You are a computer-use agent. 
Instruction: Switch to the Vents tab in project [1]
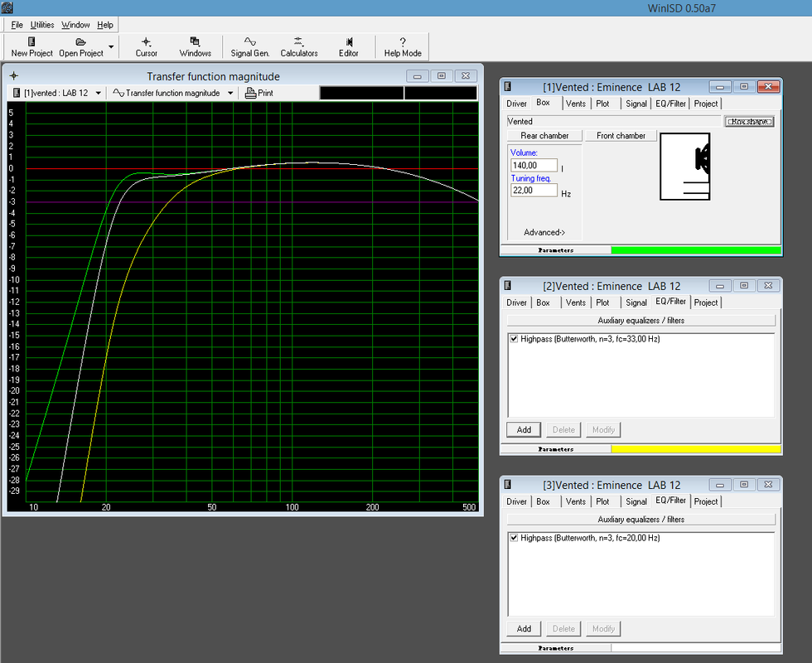point(575,104)
